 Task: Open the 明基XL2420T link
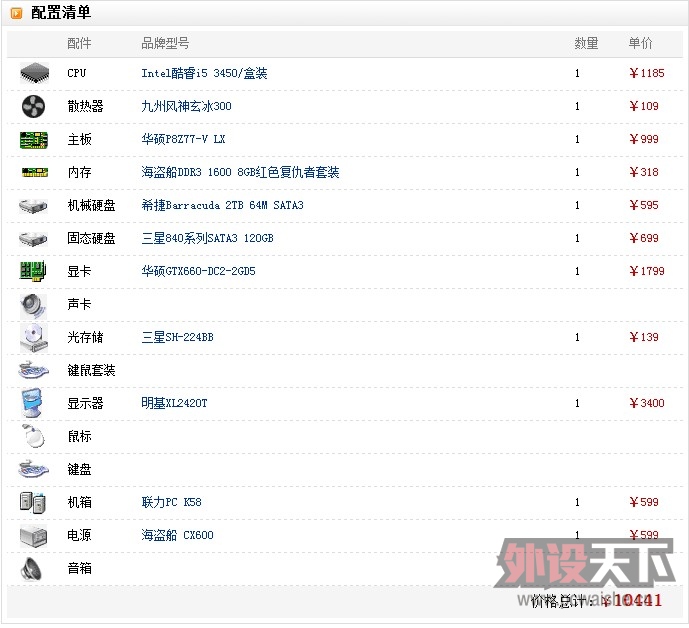[174, 403]
